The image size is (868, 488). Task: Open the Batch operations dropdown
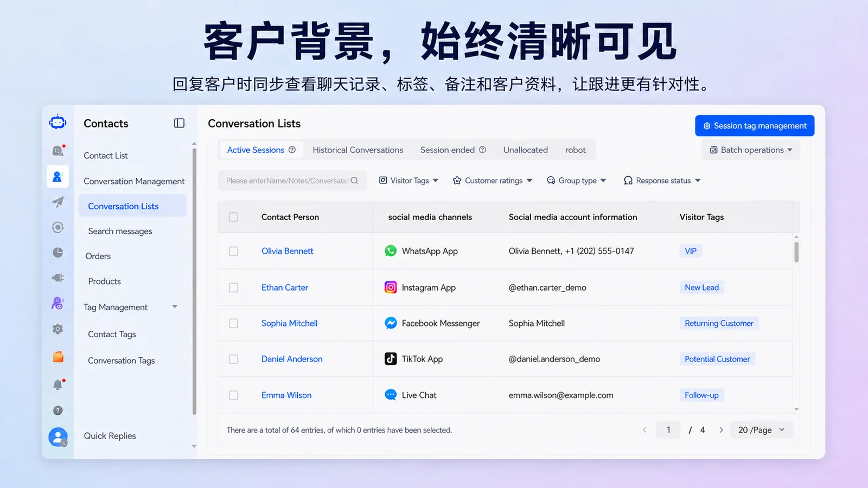pos(751,150)
